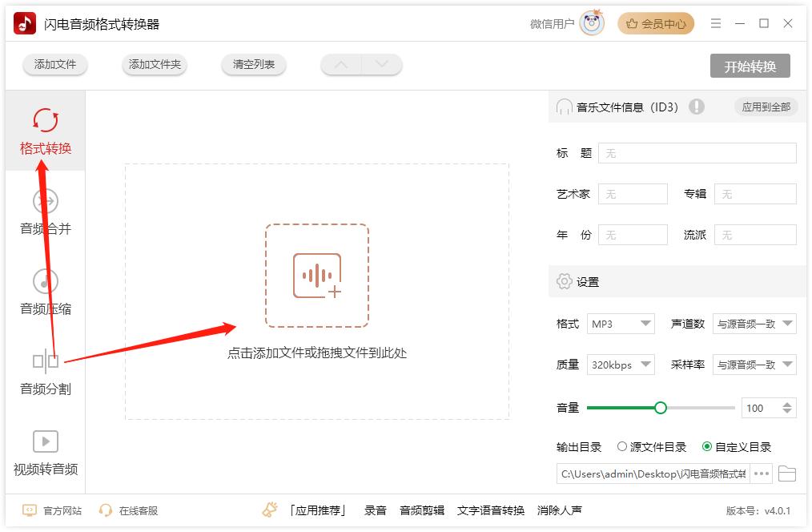
Task: Open the 录音 feature from bottom bar
Action: [374, 510]
